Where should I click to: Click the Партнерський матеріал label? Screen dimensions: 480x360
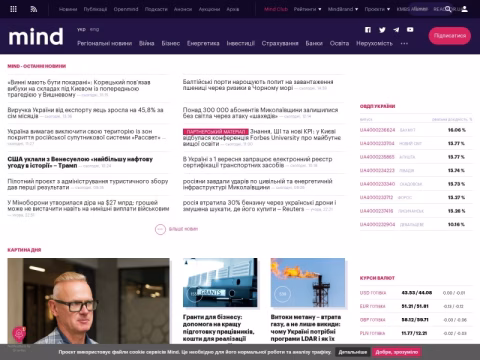click(x=215, y=132)
